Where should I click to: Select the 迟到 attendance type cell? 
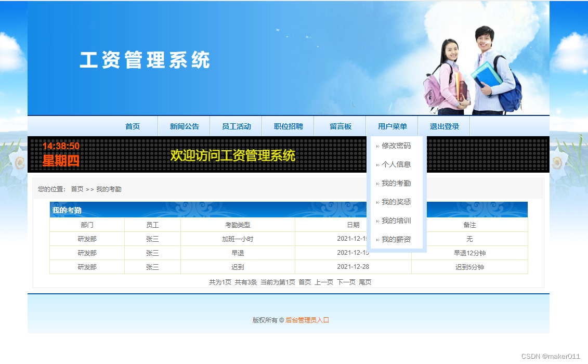(238, 267)
